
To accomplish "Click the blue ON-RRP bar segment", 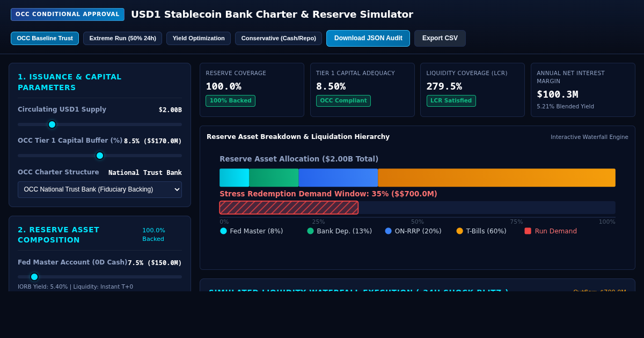I will (338, 178).
